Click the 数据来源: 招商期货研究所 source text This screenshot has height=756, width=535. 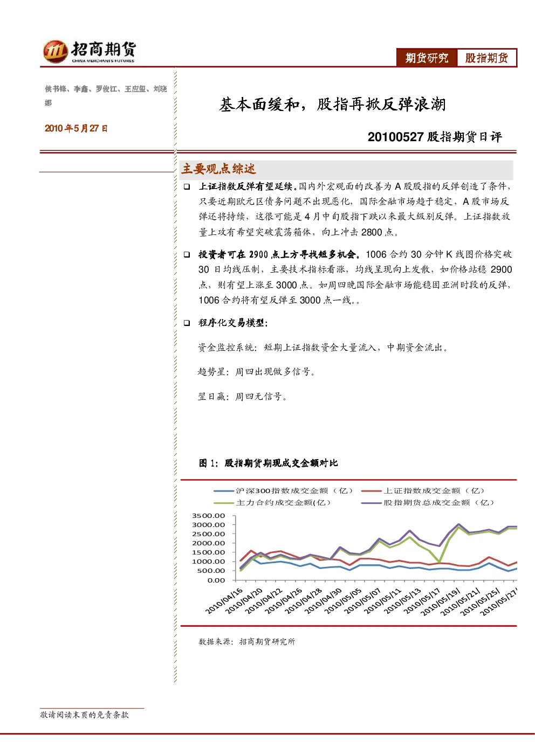[246, 641]
